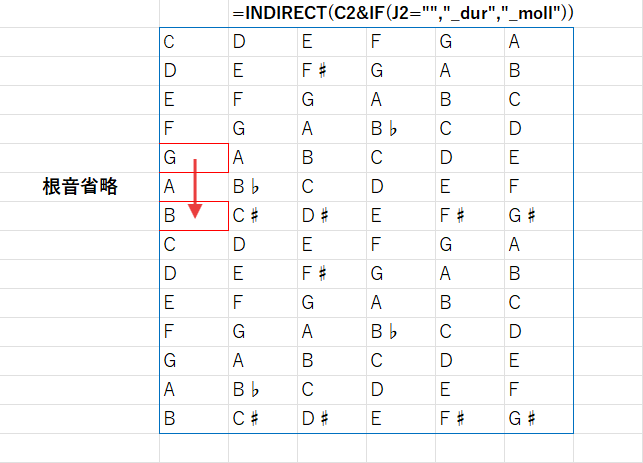Select F♯ in the bottom row
The width and height of the screenshot is (643, 463).
tap(470, 419)
